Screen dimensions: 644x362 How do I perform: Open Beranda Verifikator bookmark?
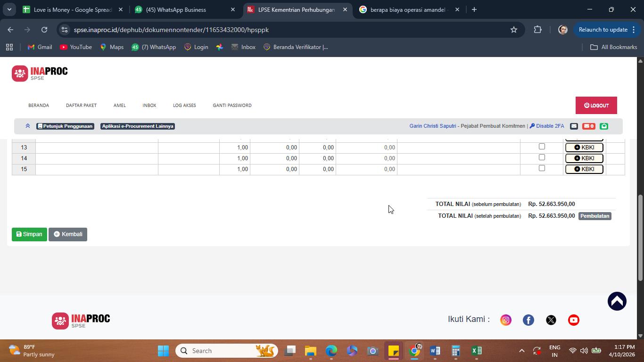[296, 47]
